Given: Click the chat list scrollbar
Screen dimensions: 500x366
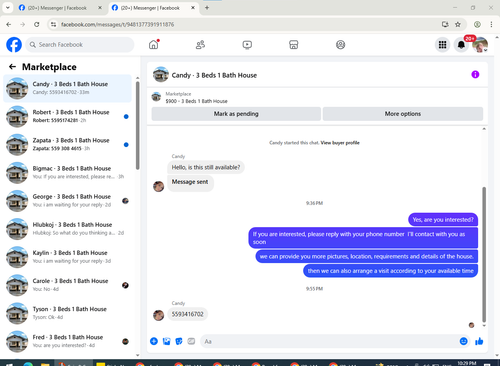Looking at the screenshot, I should pyautogui.click(x=138, y=125).
